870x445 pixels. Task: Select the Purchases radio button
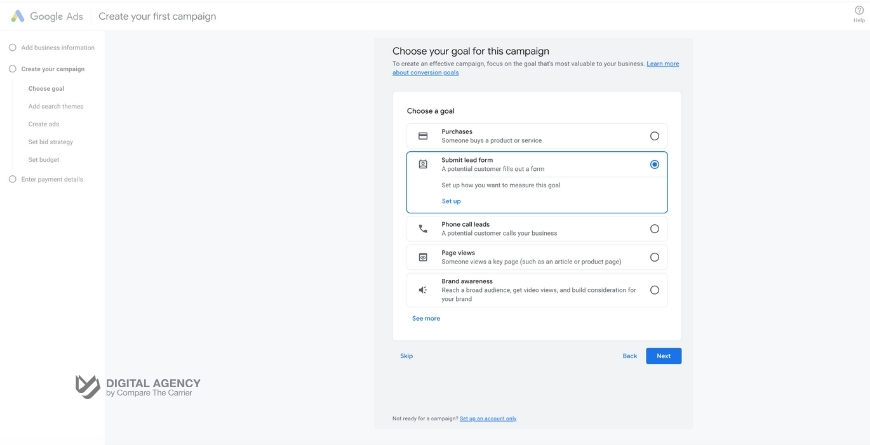(654, 136)
